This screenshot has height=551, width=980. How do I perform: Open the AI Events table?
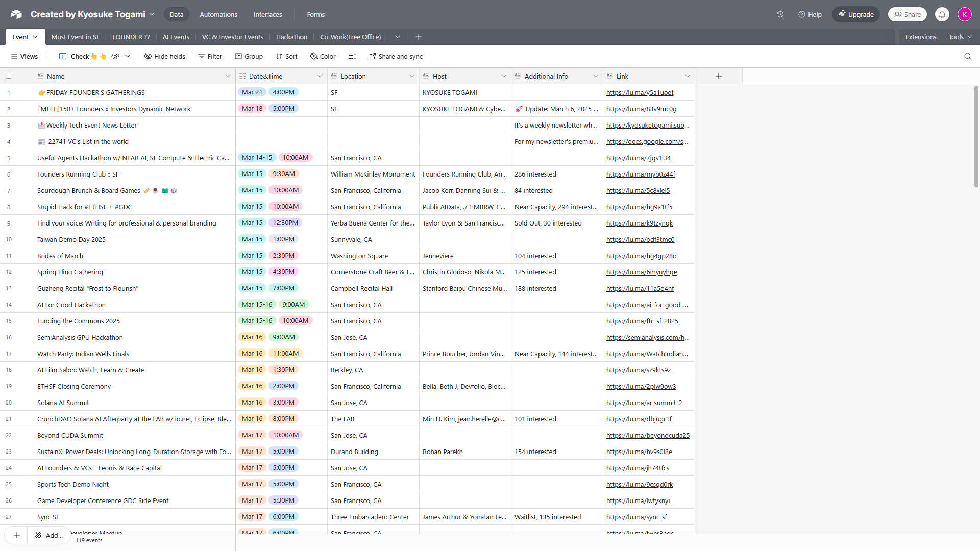pyautogui.click(x=176, y=37)
